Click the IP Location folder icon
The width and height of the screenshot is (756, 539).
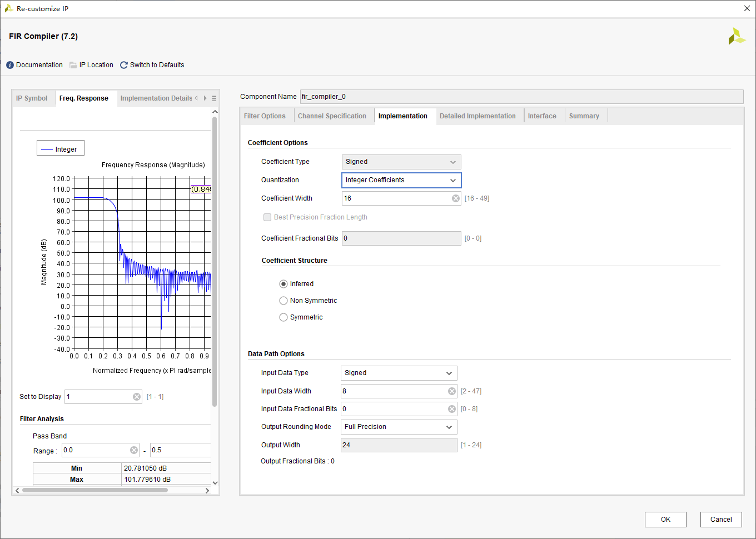73,65
